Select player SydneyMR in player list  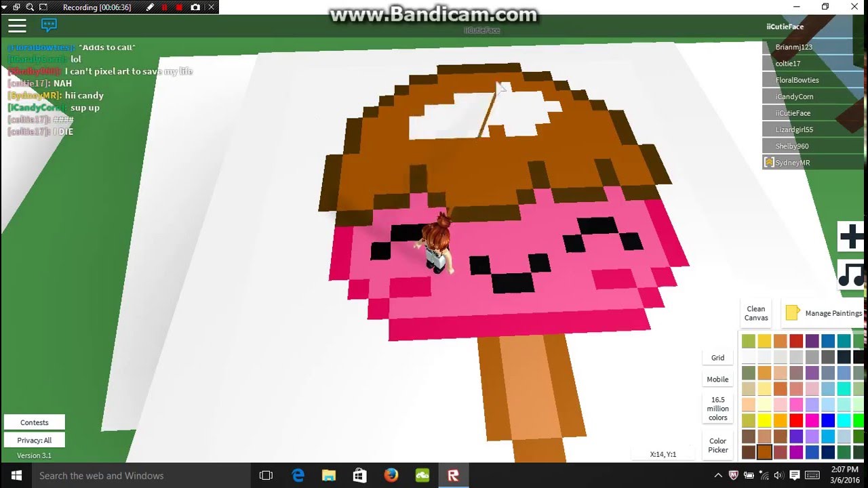pyautogui.click(x=814, y=163)
